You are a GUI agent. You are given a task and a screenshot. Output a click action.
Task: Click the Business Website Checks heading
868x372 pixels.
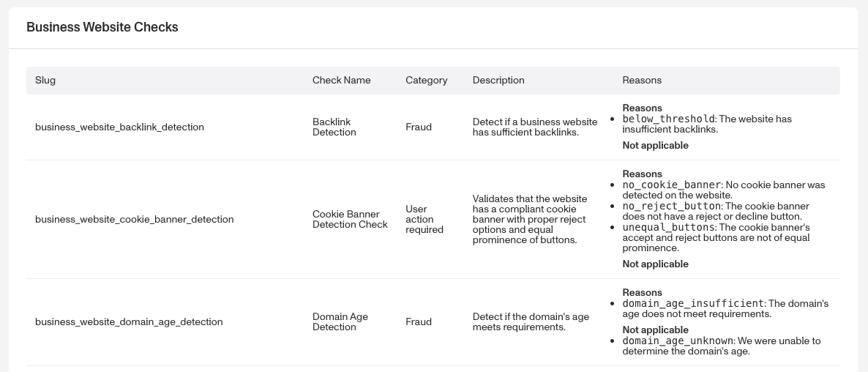click(x=102, y=28)
